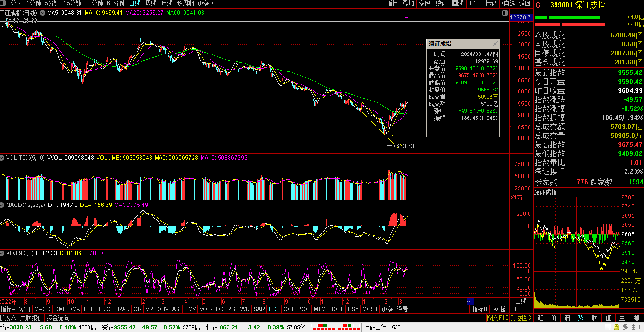This screenshot has width=644, height=332.
Task: Open the 关联报价 tab
Action: pos(31,318)
